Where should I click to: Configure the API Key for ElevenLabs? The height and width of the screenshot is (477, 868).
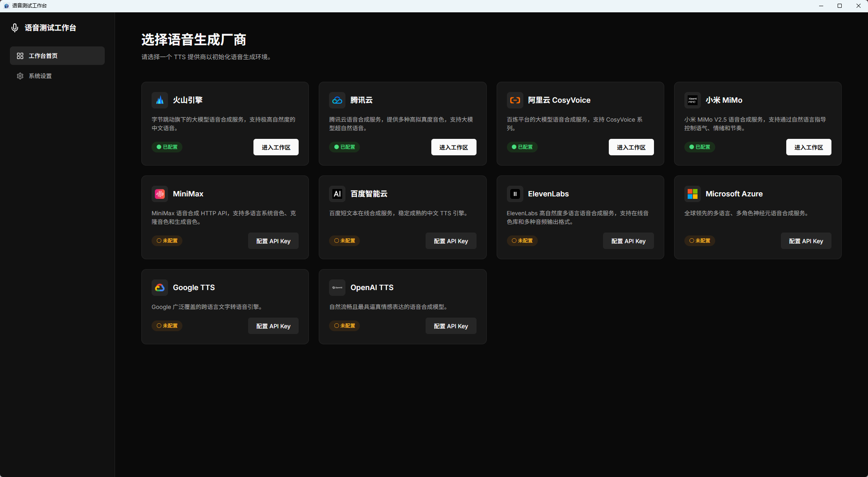(x=629, y=241)
